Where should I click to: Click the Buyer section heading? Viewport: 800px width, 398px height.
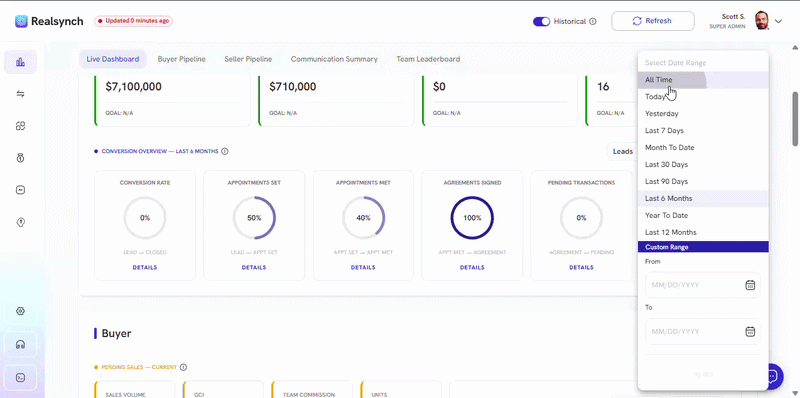pos(116,334)
